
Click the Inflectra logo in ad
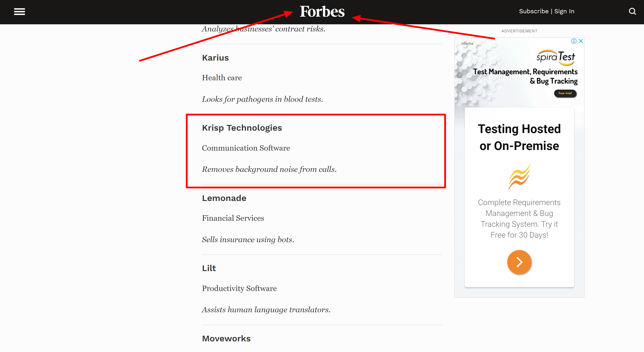[x=467, y=43]
